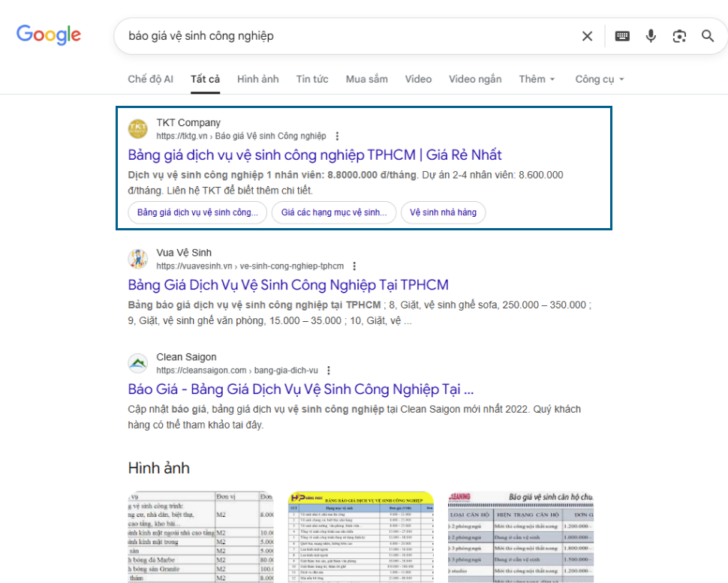This screenshot has width=728, height=583.
Task: Expand the Thêm dropdown menu
Action: point(537,80)
